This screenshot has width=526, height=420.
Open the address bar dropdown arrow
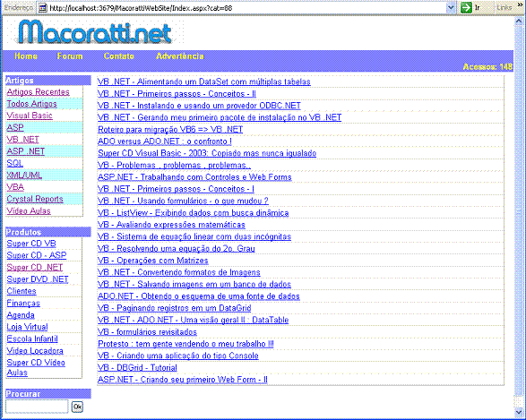pos(452,7)
